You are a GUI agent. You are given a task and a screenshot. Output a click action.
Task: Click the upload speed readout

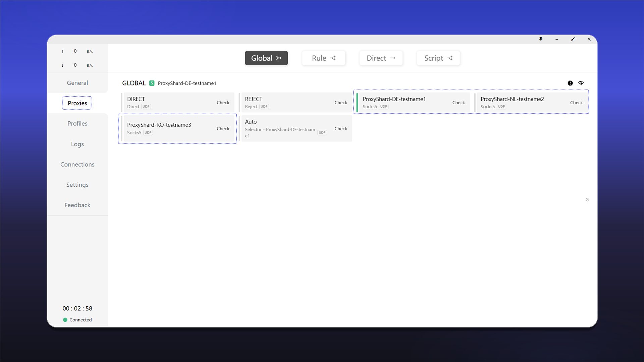click(77, 51)
